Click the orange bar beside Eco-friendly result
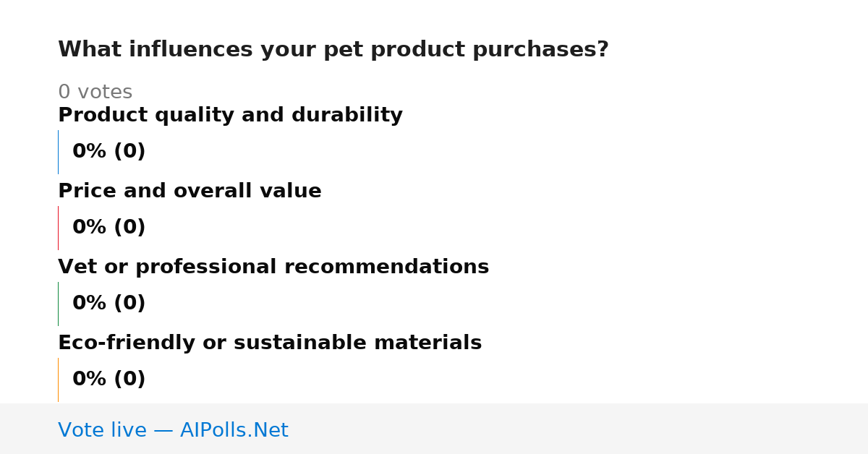868x454 pixels. tap(58, 380)
